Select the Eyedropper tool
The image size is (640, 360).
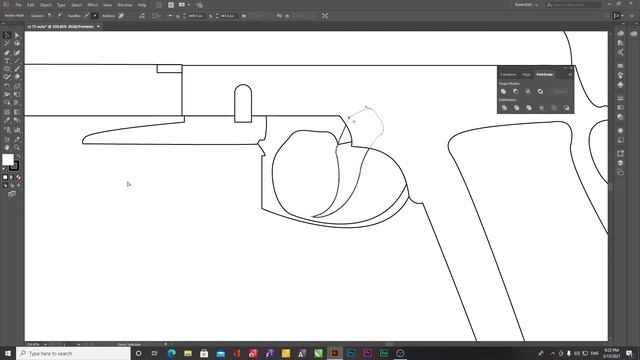7,120
